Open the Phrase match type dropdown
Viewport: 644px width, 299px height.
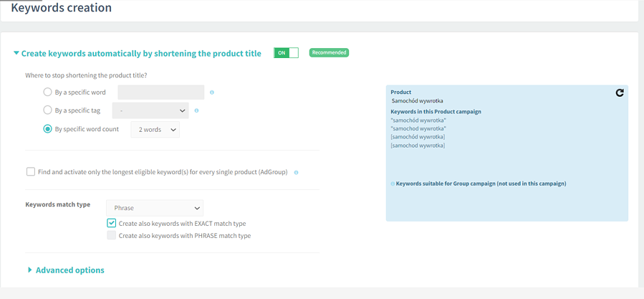click(x=155, y=208)
